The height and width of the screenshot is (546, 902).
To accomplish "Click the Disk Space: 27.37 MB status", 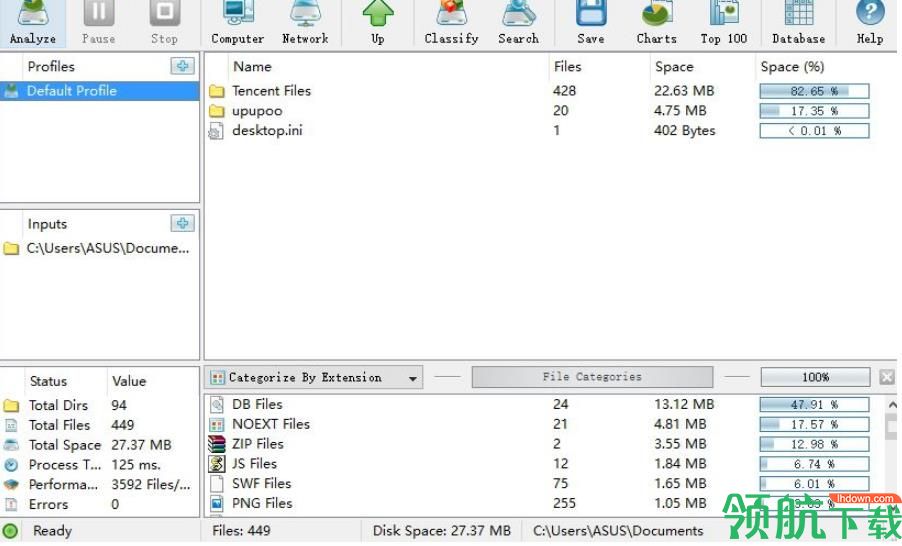I will point(441,530).
